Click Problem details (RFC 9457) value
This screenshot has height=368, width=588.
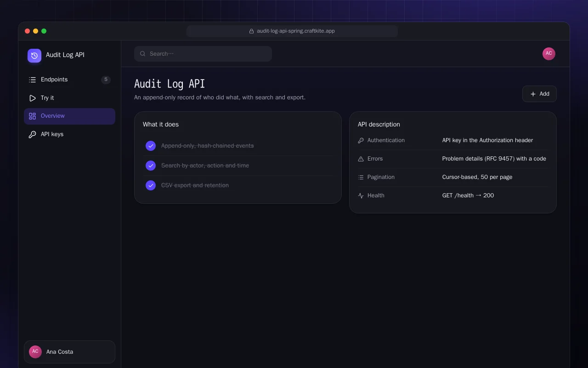click(x=494, y=159)
